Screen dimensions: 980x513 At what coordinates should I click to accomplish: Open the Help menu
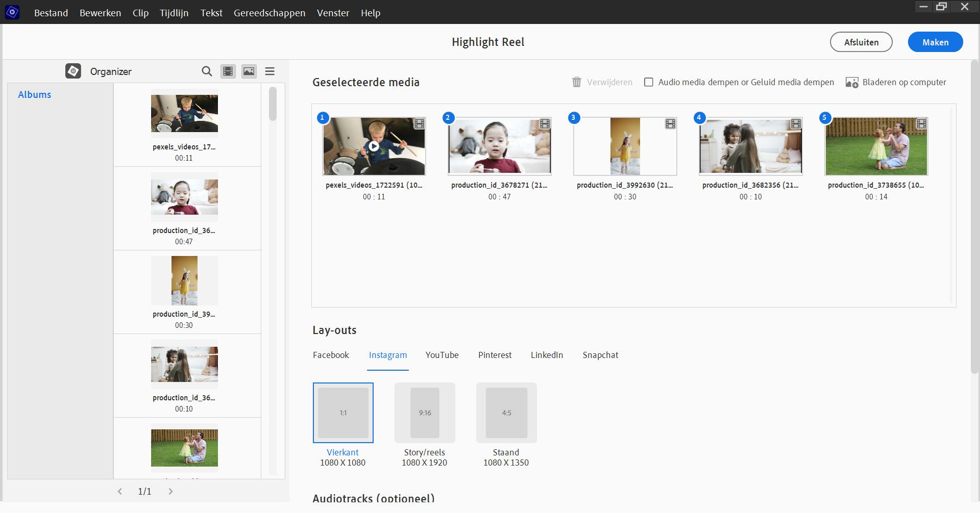coord(371,13)
